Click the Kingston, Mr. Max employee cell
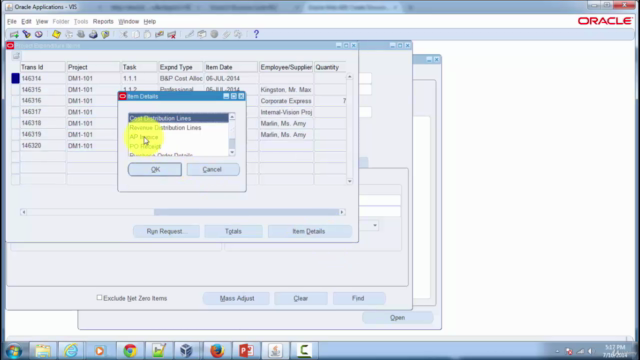This screenshot has width=640, height=360. (x=286, y=90)
